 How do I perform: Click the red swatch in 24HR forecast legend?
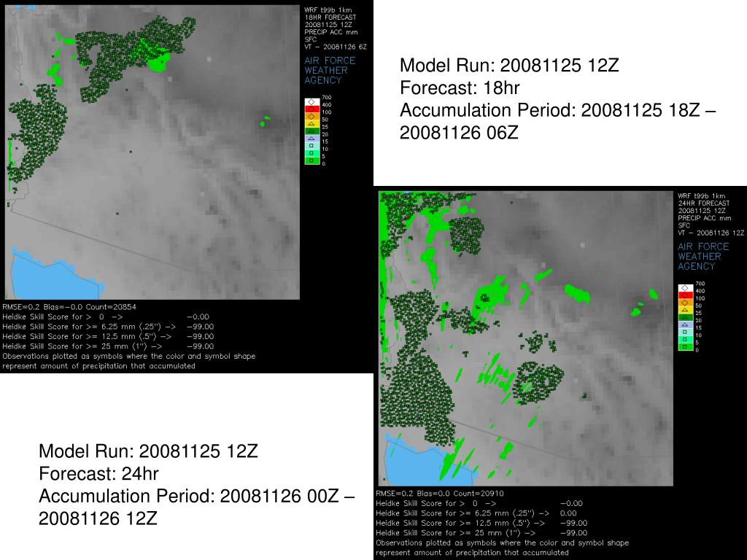(685, 296)
